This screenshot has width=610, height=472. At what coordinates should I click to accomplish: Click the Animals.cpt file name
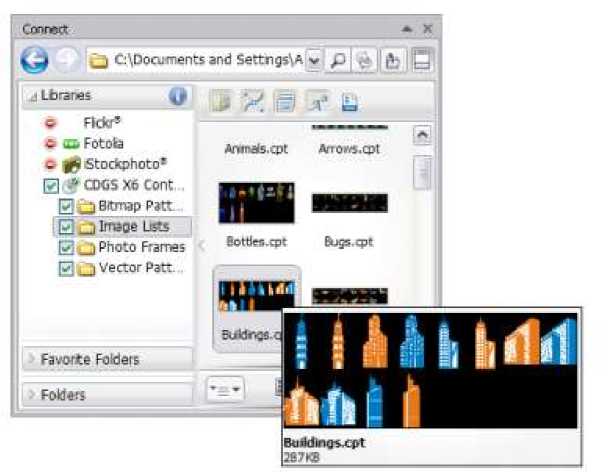pyautogui.click(x=256, y=149)
